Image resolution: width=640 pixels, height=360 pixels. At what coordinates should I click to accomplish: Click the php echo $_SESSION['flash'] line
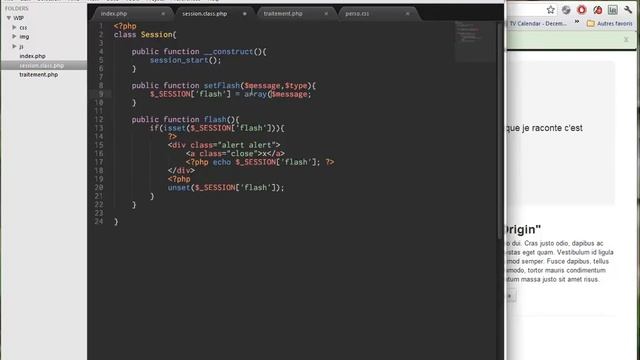260,162
